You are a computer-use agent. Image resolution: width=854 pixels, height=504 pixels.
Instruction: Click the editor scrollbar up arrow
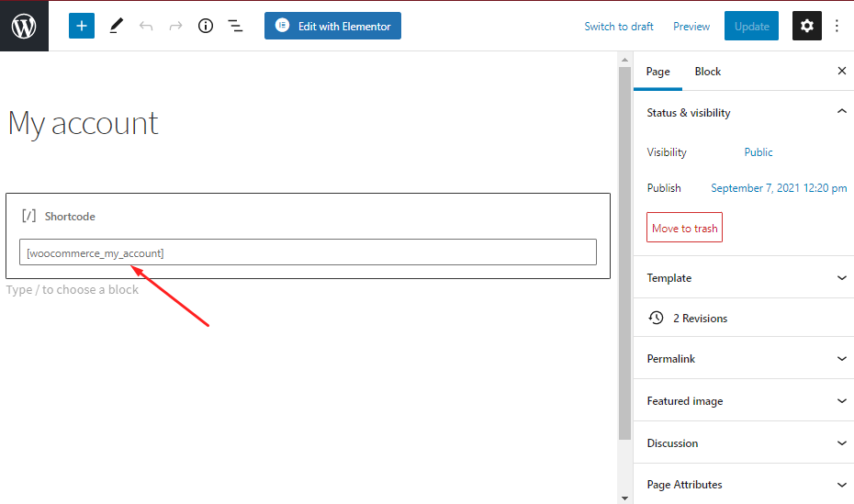(624, 60)
